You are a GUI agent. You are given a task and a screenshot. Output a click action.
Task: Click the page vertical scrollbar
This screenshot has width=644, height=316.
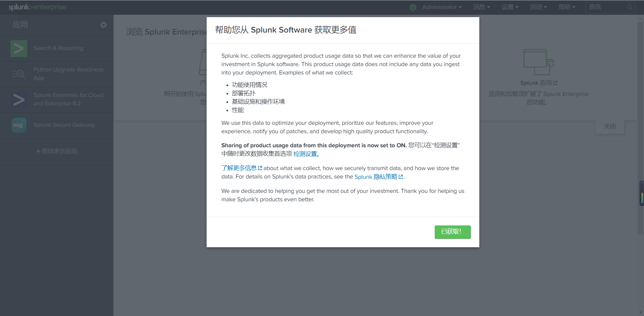tap(640, 127)
